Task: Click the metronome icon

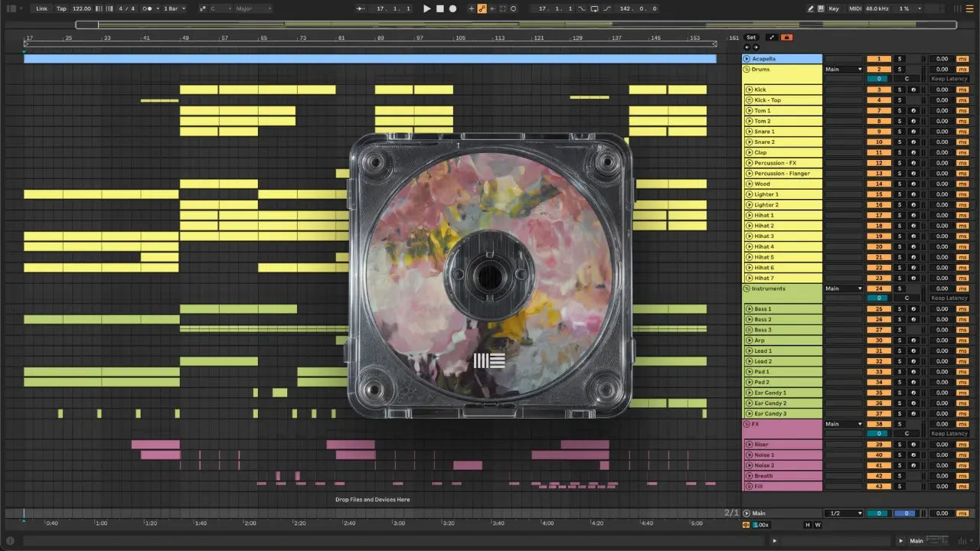Action: (147, 8)
